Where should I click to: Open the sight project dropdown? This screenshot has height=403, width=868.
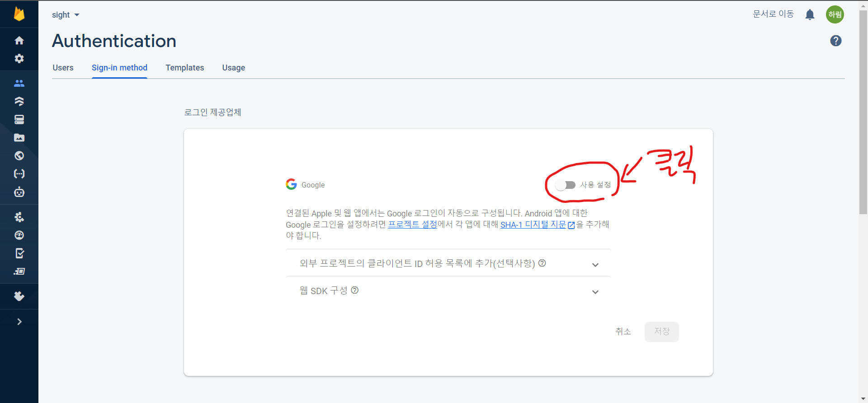(66, 15)
